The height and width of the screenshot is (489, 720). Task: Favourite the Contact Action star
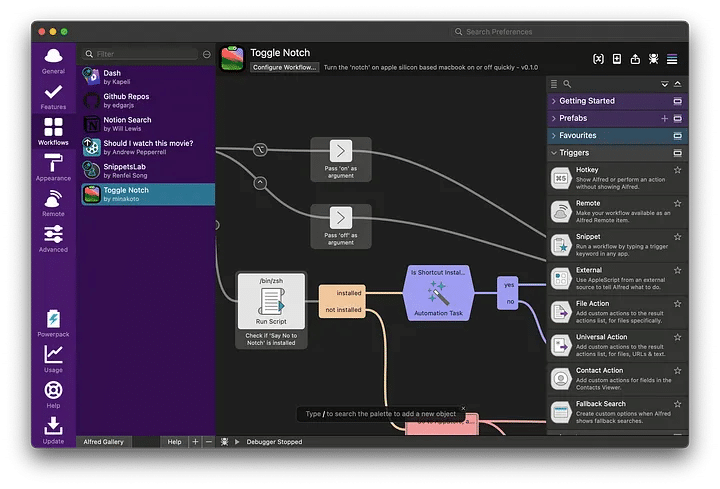(677, 371)
